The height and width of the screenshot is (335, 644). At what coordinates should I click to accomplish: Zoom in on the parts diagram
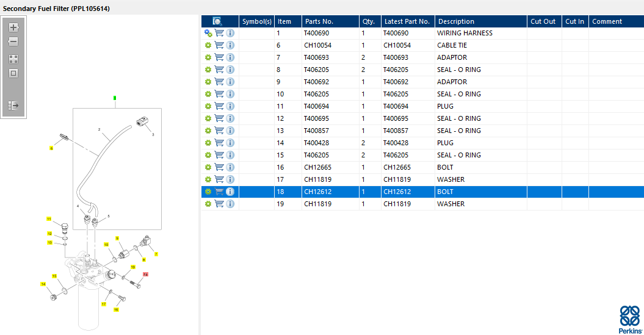pos(13,27)
